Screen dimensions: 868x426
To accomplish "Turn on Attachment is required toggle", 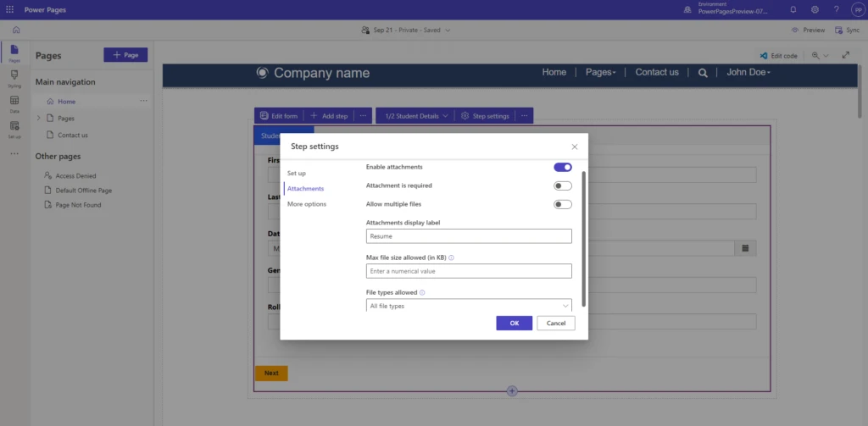I will pyautogui.click(x=562, y=185).
